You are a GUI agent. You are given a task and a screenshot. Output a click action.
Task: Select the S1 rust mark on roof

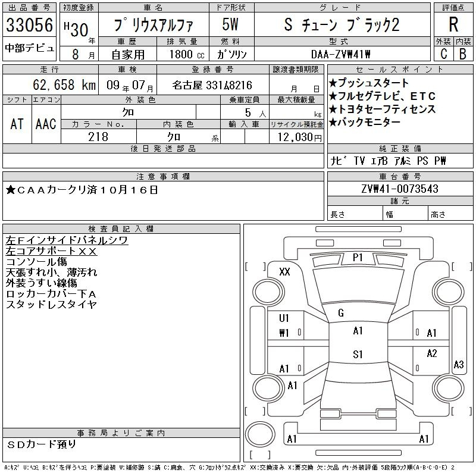[358, 355]
